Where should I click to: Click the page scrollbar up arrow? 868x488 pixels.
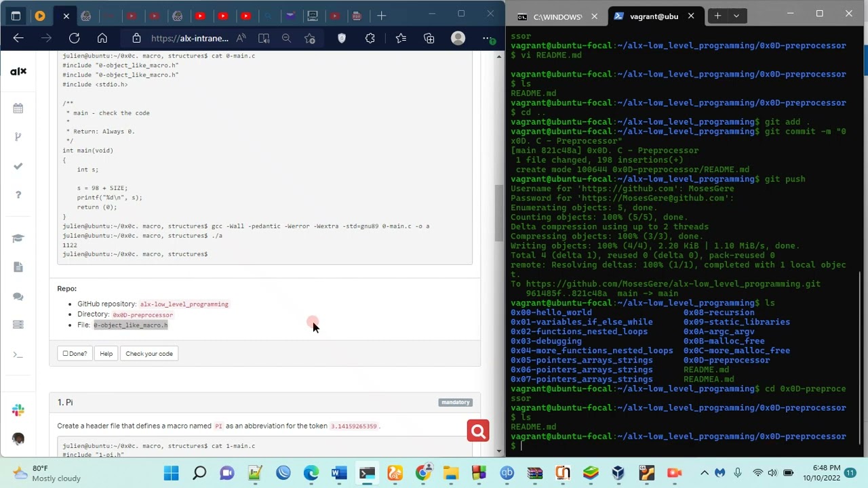499,56
